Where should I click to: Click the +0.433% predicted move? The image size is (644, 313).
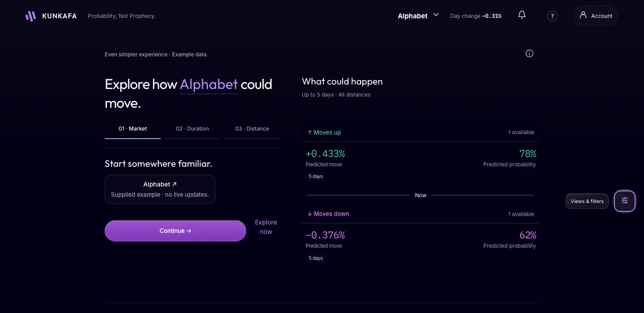pyautogui.click(x=325, y=154)
